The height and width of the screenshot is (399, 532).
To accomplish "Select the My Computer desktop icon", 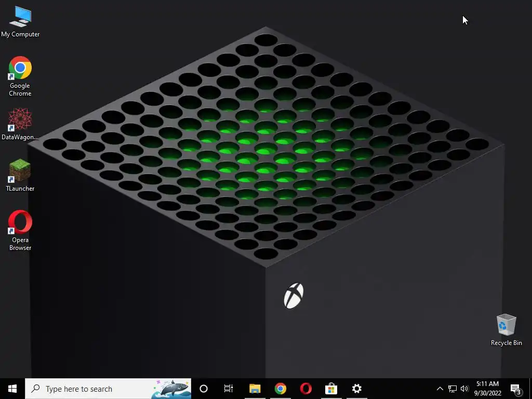I will 20,21.
